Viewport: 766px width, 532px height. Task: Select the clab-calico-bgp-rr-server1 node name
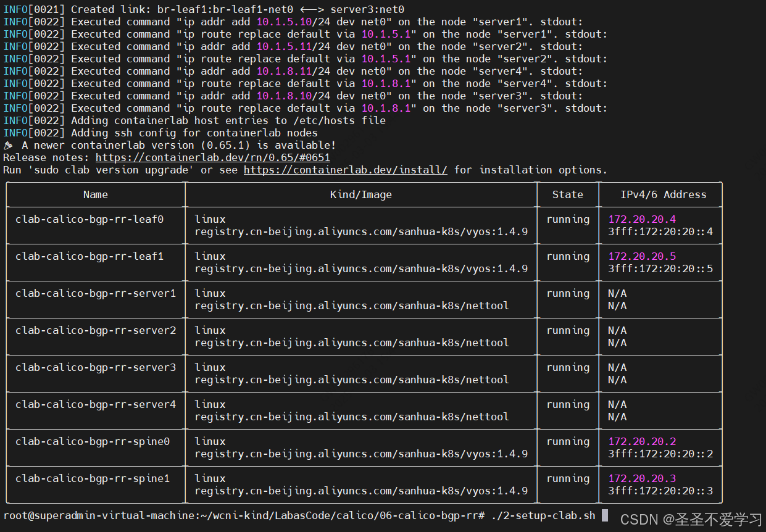(x=96, y=294)
